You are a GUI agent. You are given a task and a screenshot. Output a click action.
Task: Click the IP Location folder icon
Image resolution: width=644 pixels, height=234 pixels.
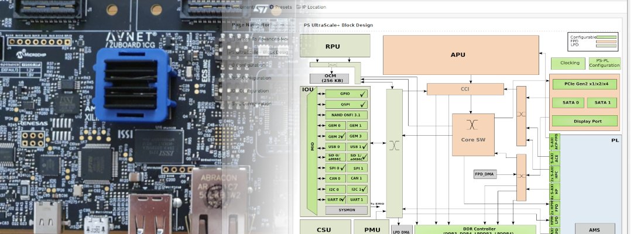[x=299, y=7]
